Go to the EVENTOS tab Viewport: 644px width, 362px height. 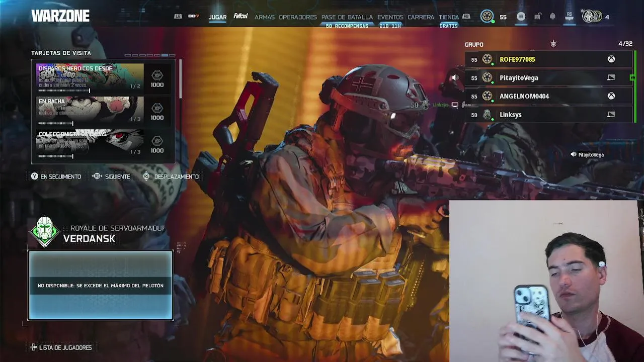tap(390, 17)
